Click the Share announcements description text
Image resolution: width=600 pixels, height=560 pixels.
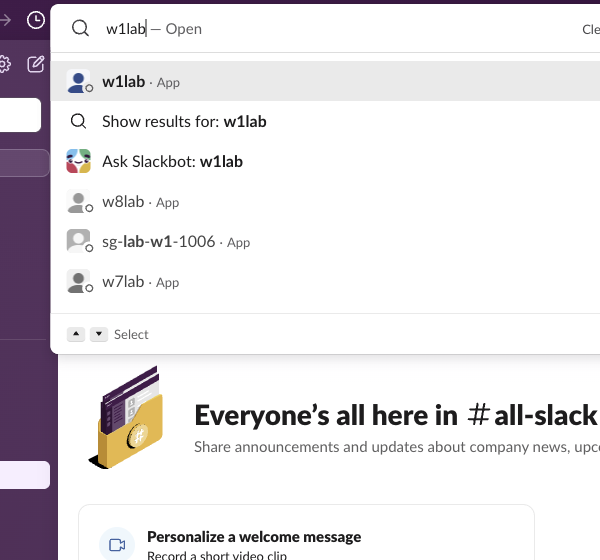coord(397,447)
